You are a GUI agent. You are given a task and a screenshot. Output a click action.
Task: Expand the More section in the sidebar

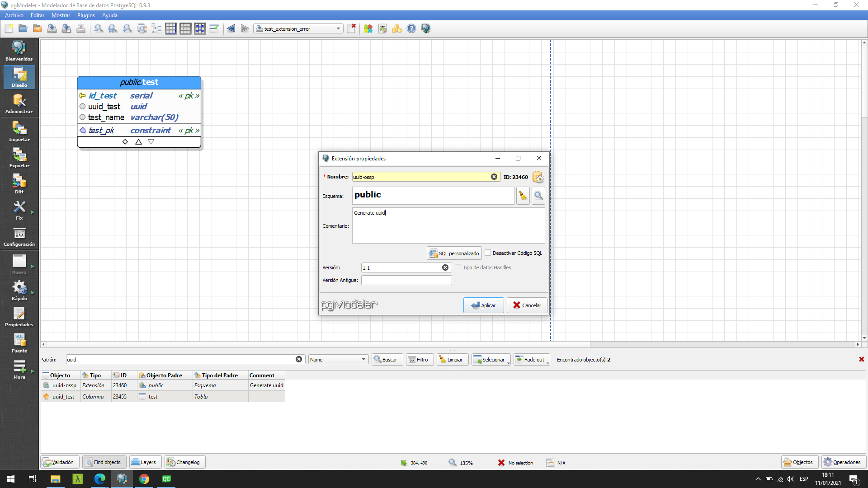(19, 369)
